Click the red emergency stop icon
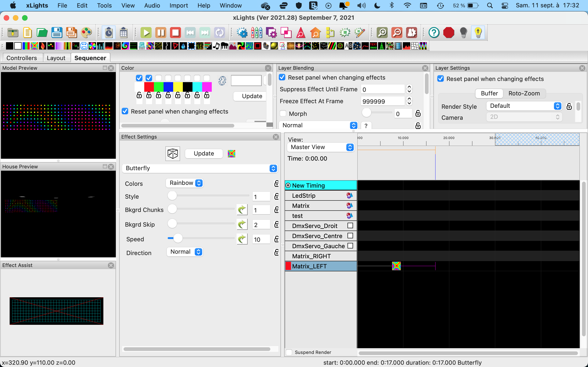This screenshot has width=588, height=367. (x=448, y=33)
